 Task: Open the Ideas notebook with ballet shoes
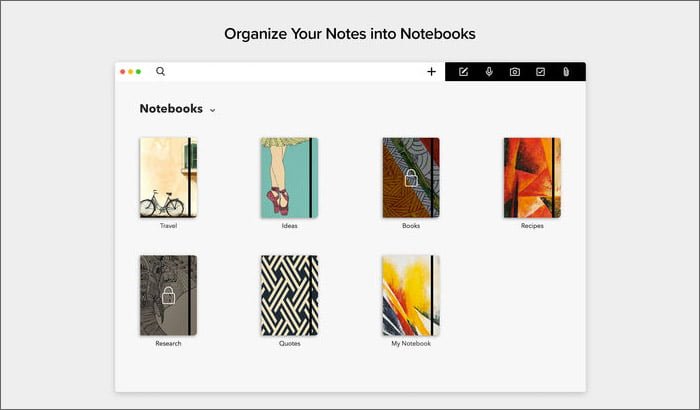(x=289, y=178)
